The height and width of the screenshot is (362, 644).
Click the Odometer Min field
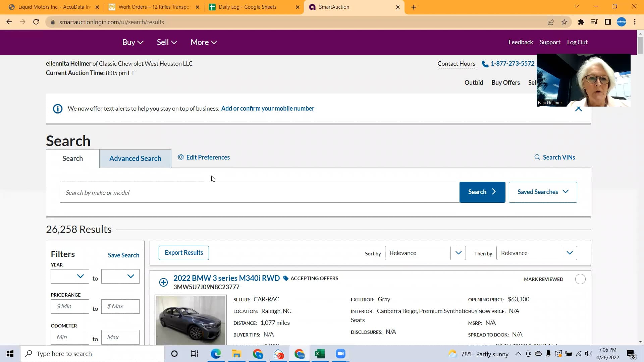click(x=70, y=337)
